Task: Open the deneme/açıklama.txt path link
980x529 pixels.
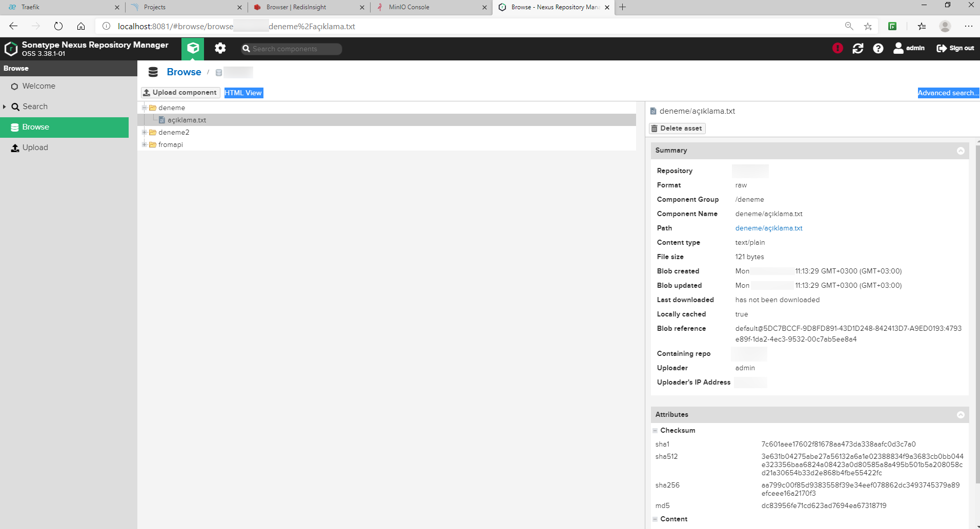Action: 769,228
